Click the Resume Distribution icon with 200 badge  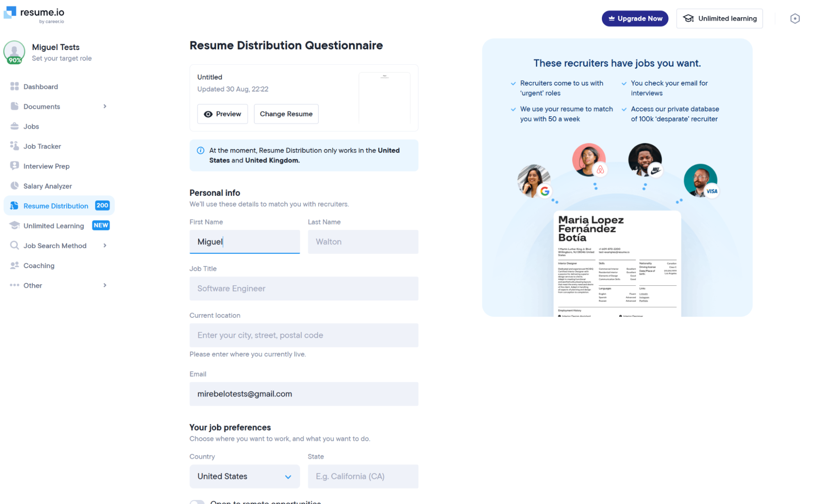(15, 206)
